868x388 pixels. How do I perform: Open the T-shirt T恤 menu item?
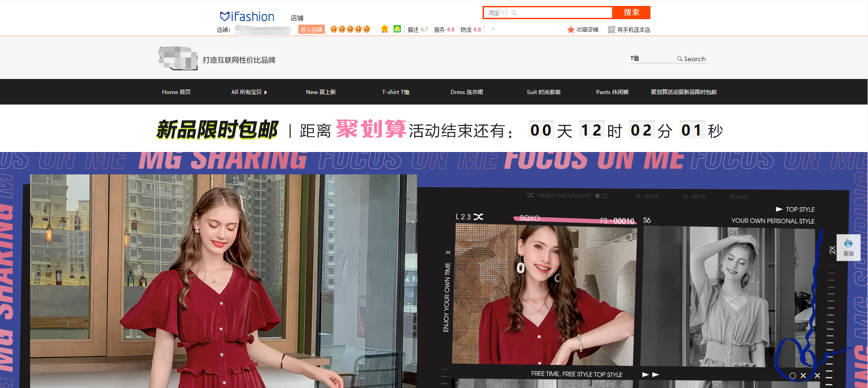(395, 92)
